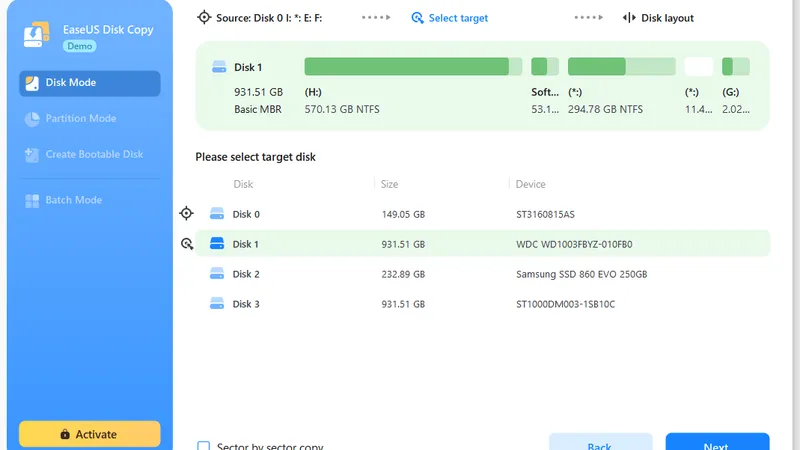Click the Activate button

coord(90,434)
